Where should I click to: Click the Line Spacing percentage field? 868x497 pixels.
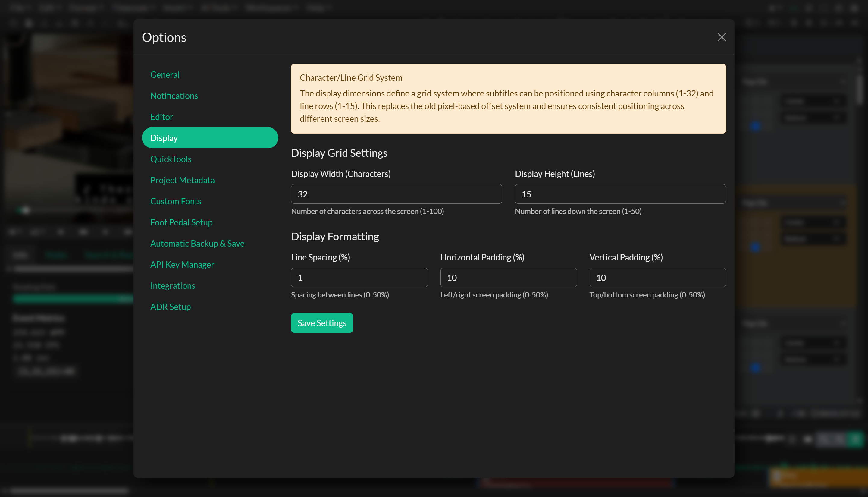(359, 278)
